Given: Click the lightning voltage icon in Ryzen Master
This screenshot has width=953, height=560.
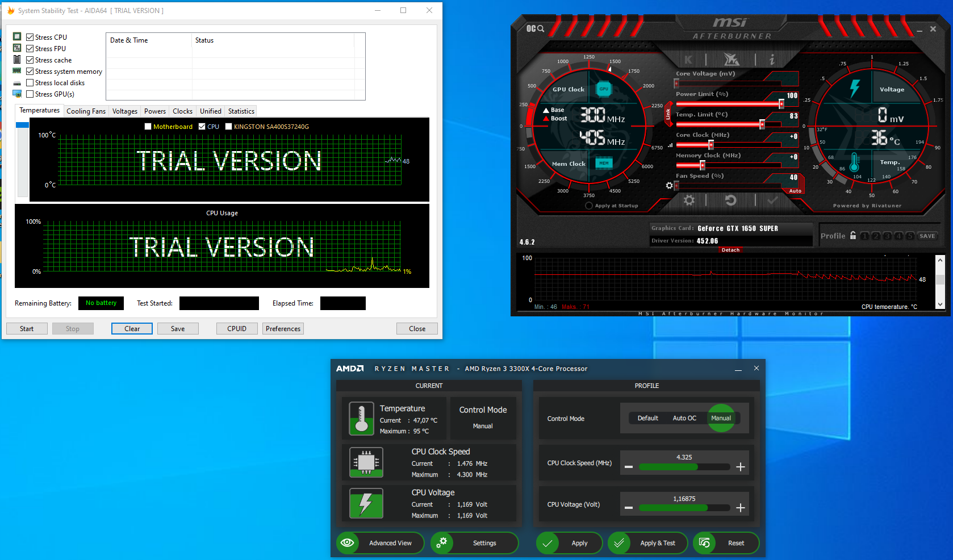Looking at the screenshot, I should (x=366, y=503).
